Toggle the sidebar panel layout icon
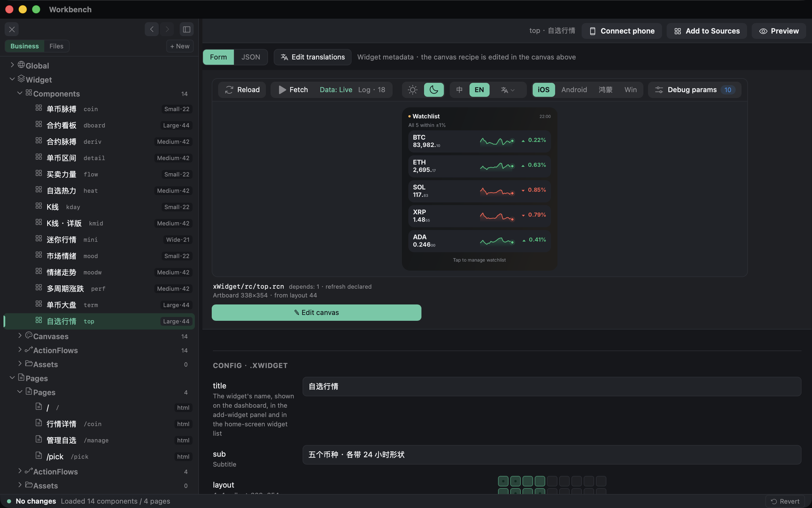Viewport: 812px width, 508px height. (187, 30)
